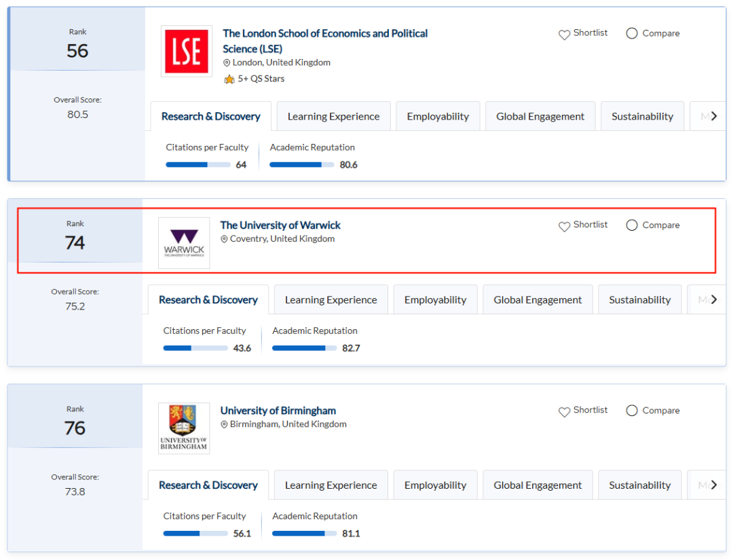The height and width of the screenshot is (560, 733).
Task: Click Shortlist label for LSE
Action: coord(590,33)
